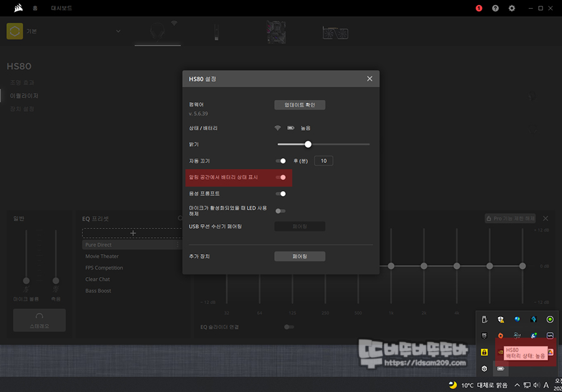The height and width of the screenshot is (392, 562).
Task: Choose the Clear Chat EQ preset
Action: point(97,279)
